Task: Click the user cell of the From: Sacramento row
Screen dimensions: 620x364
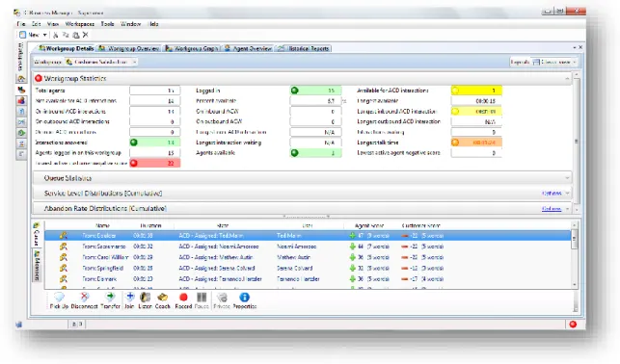Action: point(297,247)
